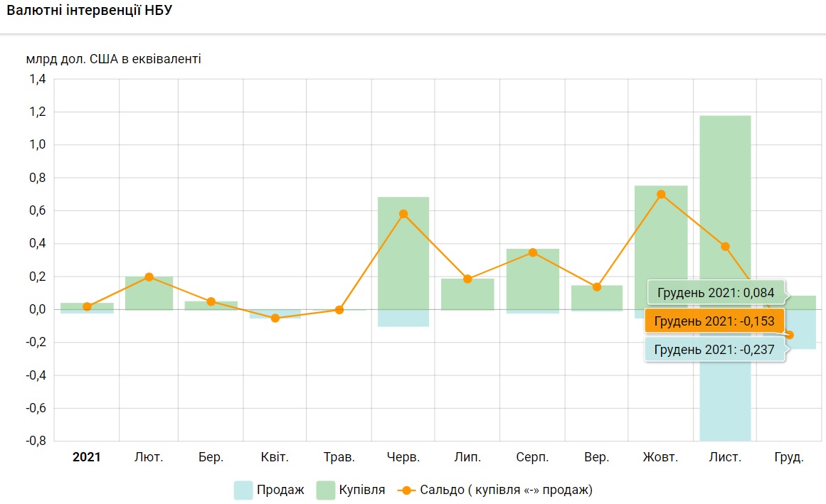Click the chart title Валютні інтервенції НБУ

tap(89, 11)
